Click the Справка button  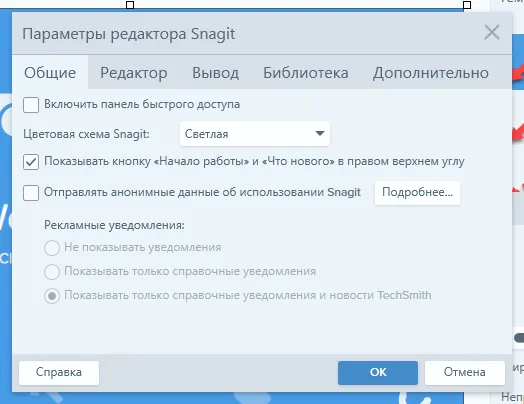tap(59, 373)
